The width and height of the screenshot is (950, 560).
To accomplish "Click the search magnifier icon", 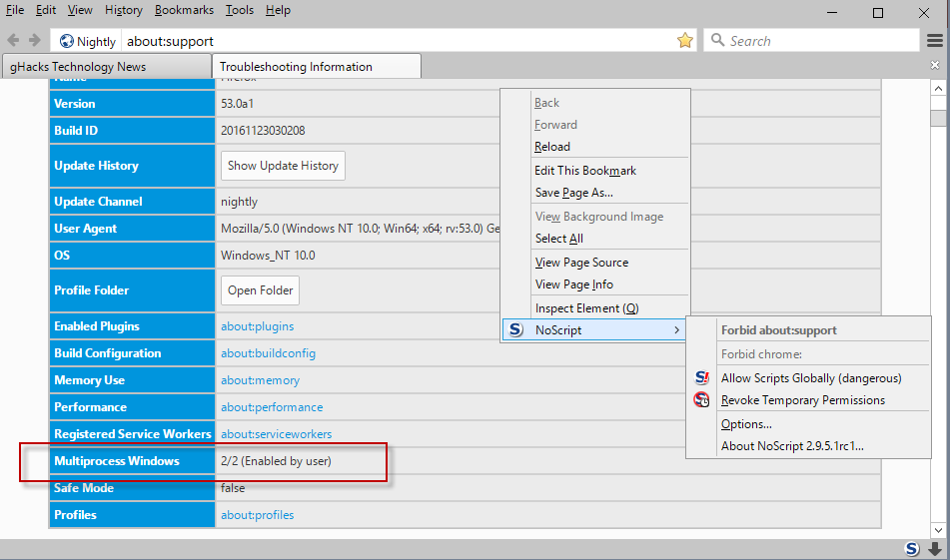I will (x=717, y=40).
